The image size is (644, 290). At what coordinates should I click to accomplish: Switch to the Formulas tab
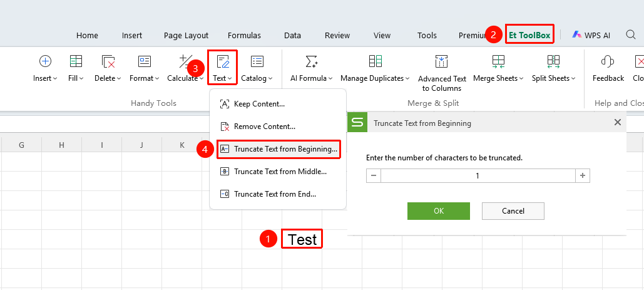[x=244, y=35]
